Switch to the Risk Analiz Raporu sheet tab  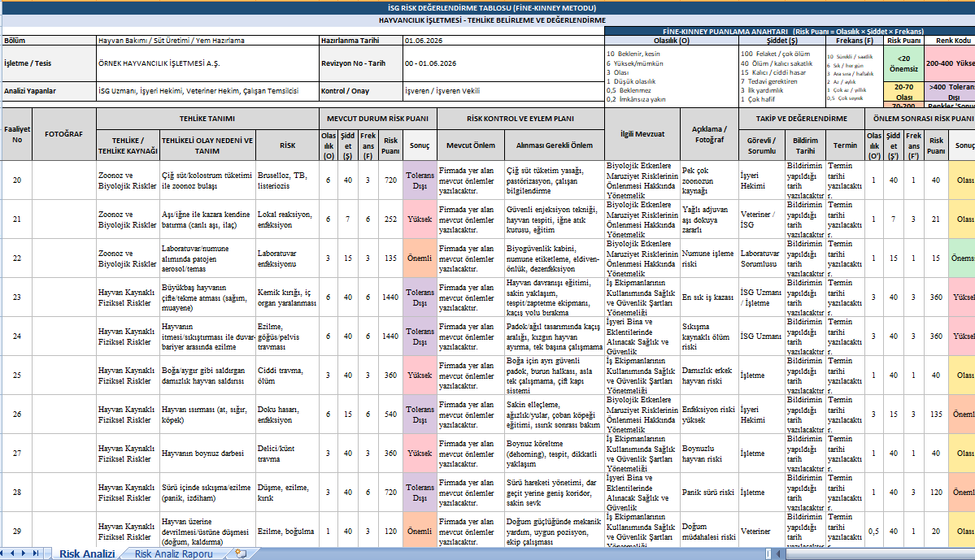pos(173,553)
